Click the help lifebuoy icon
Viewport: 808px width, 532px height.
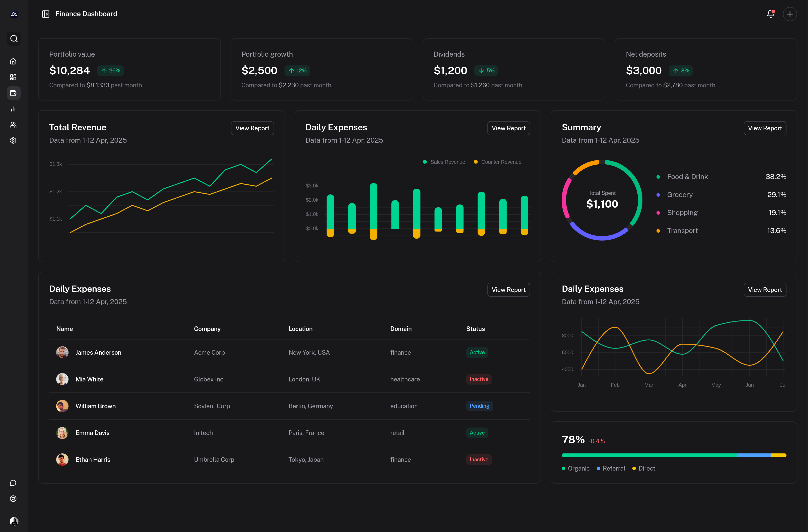tap(13, 499)
